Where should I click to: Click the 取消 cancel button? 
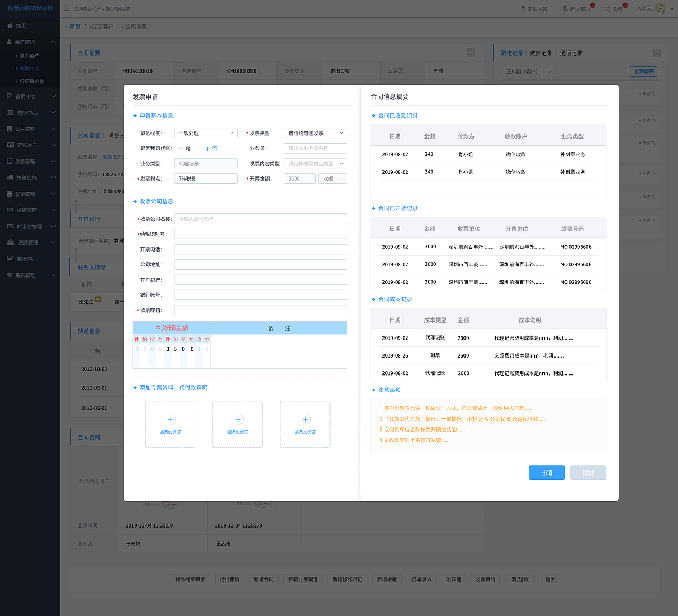click(588, 472)
